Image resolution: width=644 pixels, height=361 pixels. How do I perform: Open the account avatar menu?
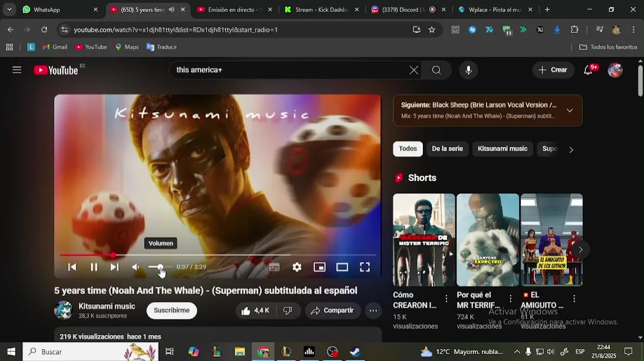(615, 70)
